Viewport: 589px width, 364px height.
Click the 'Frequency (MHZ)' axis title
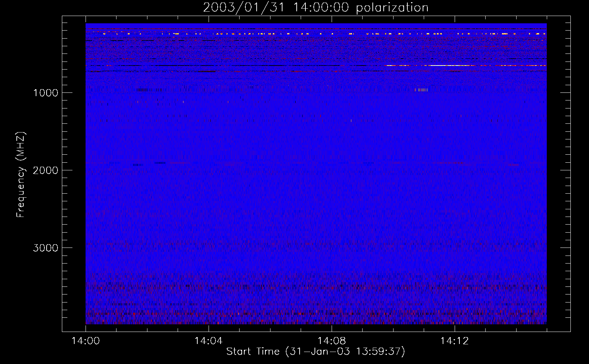tap(21, 175)
